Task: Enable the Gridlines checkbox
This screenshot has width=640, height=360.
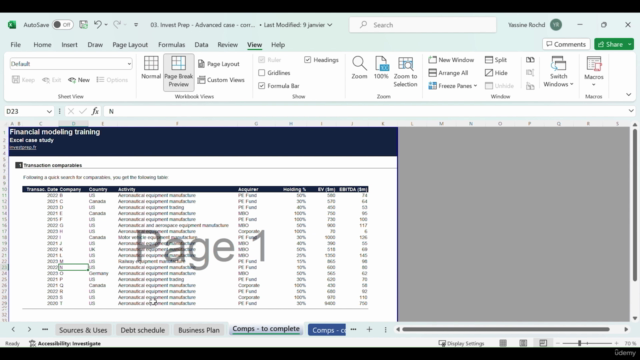Action: [x=262, y=73]
